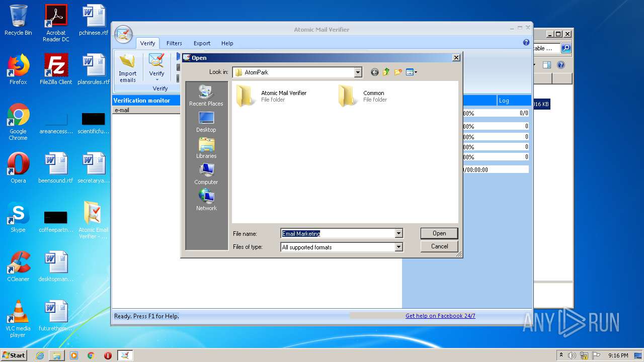Open VLC media player desktop shortcut
Image resolution: width=644 pixels, height=362 pixels.
click(18, 319)
